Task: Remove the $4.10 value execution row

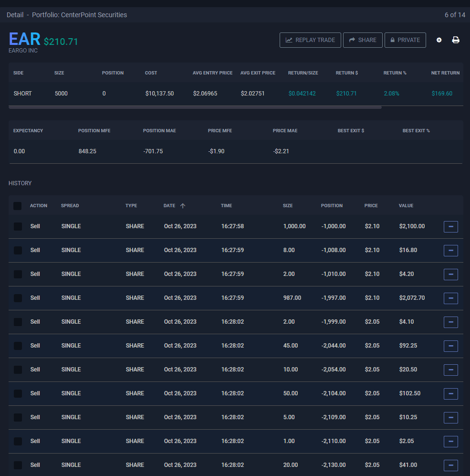Action: (450, 322)
